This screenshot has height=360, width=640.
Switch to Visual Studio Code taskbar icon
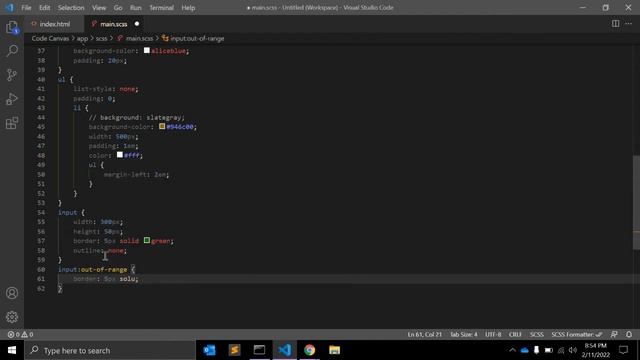284,350
